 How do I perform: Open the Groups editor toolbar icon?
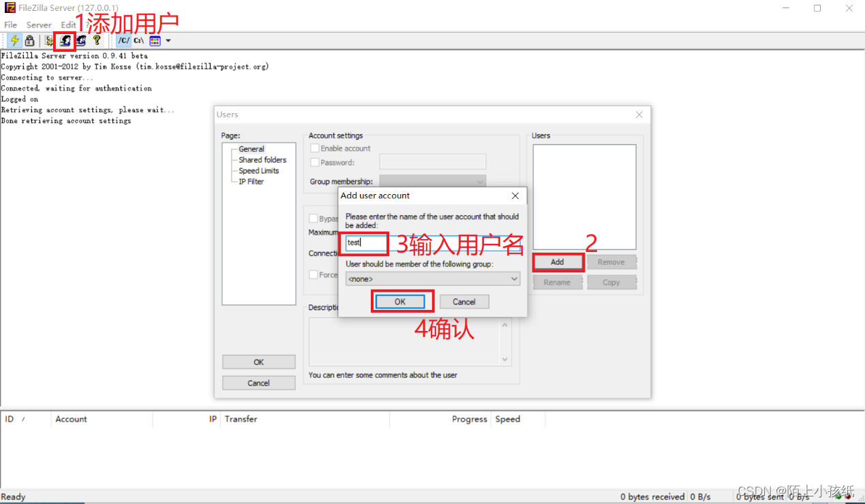[x=81, y=41]
